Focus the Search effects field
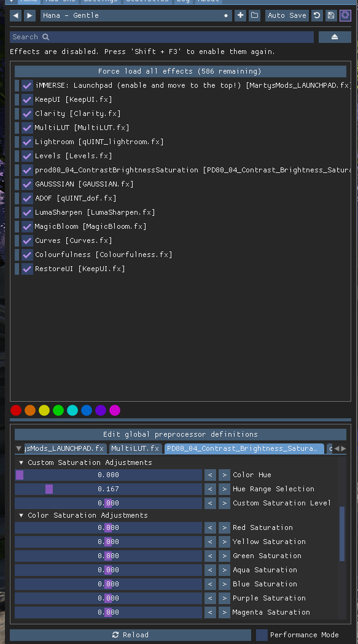Image resolution: width=358 pixels, height=644 pixels. [x=161, y=37]
